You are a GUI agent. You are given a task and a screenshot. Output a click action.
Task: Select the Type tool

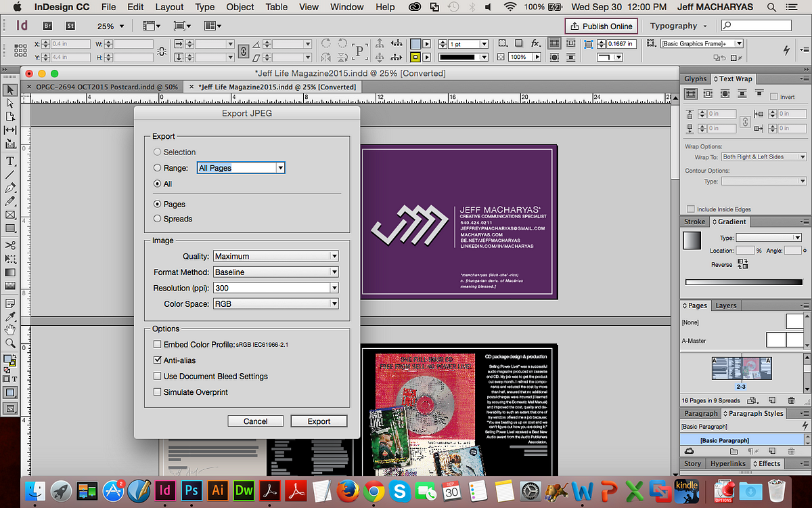[10, 161]
